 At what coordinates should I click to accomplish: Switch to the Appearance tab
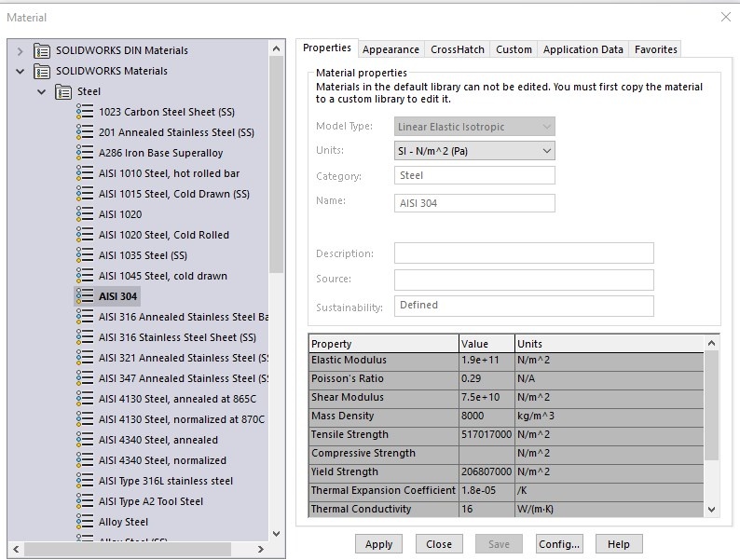click(391, 49)
